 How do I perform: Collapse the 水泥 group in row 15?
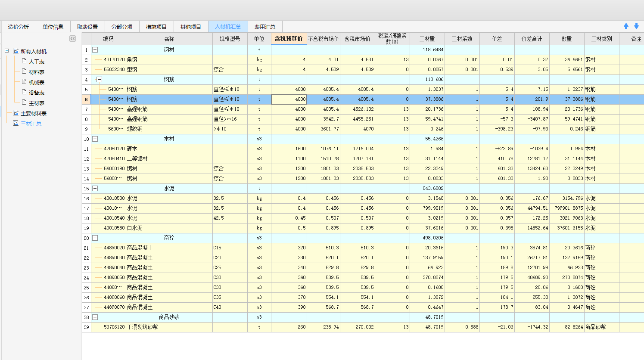pyautogui.click(x=95, y=189)
